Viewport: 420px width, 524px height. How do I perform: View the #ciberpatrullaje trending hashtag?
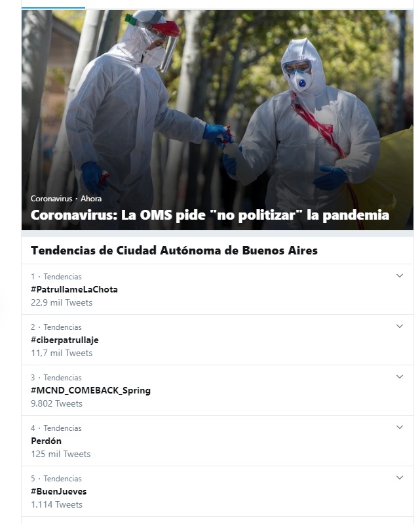pos(65,340)
